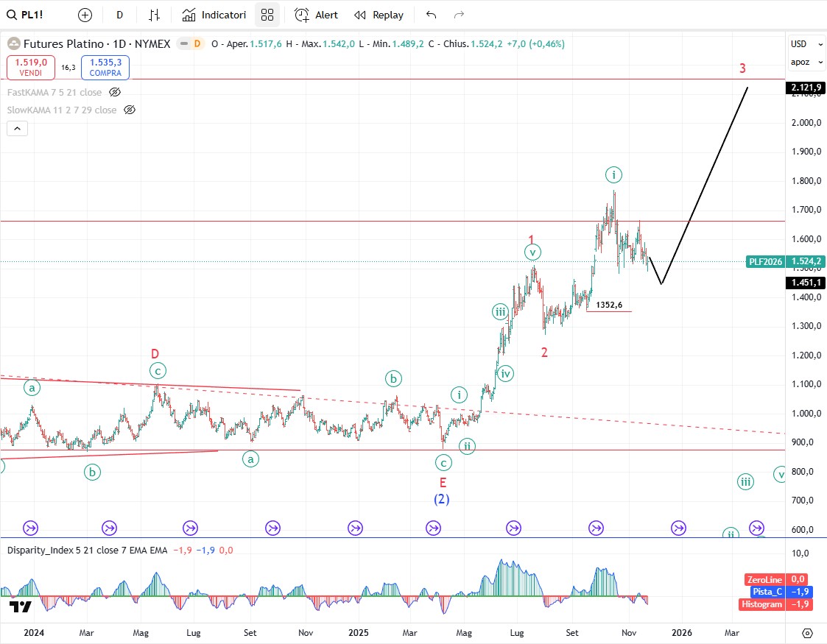The width and height of the screenshot is (827, 644).
Task: Start Replay mode
Action: (x=379, y=15)
